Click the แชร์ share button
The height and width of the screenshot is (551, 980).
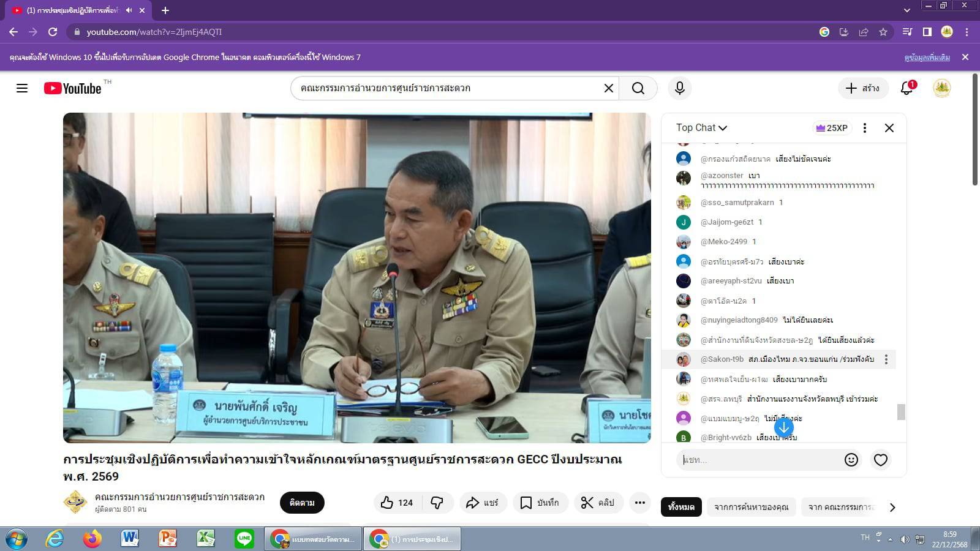coord(483,503)
